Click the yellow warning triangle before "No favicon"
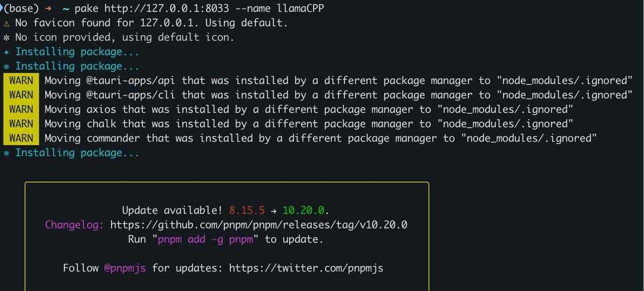 click(x=6, y=23)
